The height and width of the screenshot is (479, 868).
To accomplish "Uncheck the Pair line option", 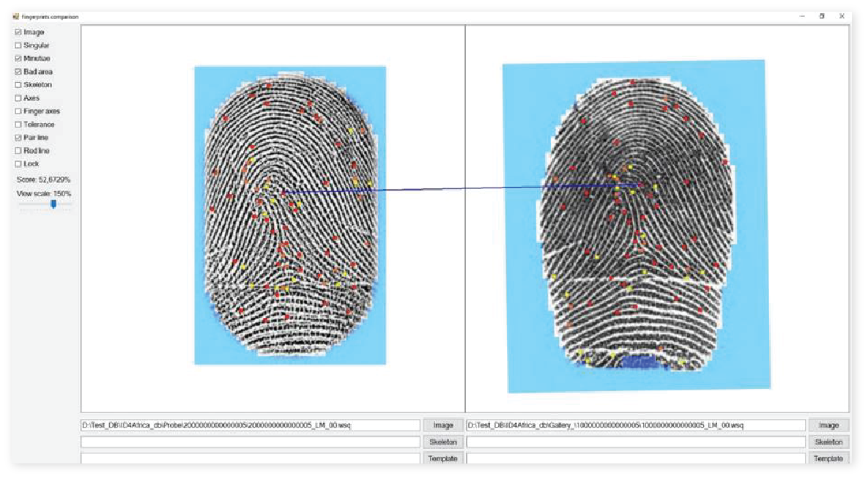I will tap(18, 138).
